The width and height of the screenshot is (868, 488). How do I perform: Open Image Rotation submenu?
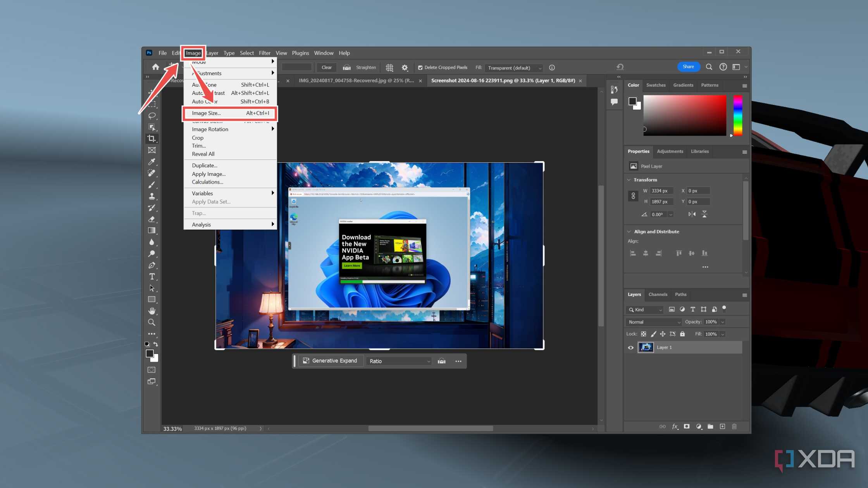tap(230, 129)
